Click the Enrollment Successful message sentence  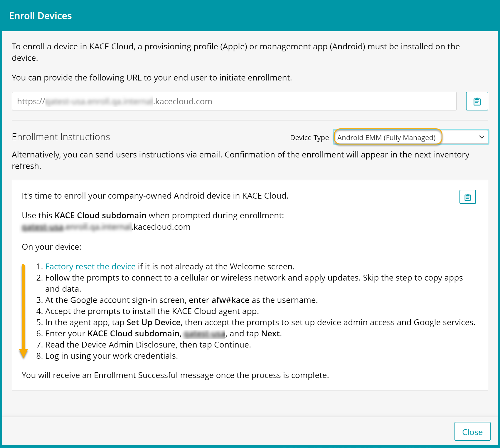pos(175,375)
